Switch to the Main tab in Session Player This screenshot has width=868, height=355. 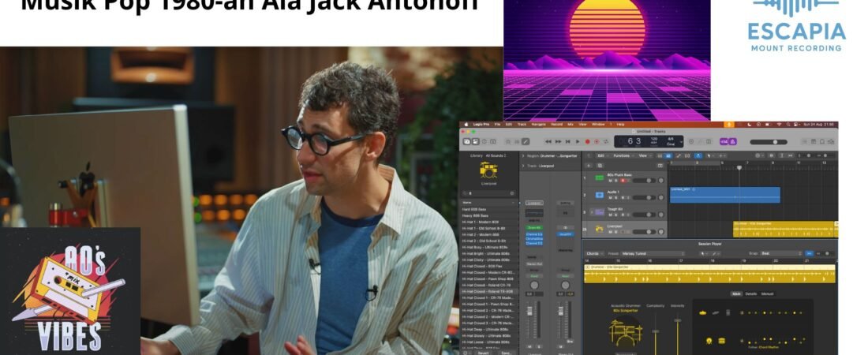point(736,293)
